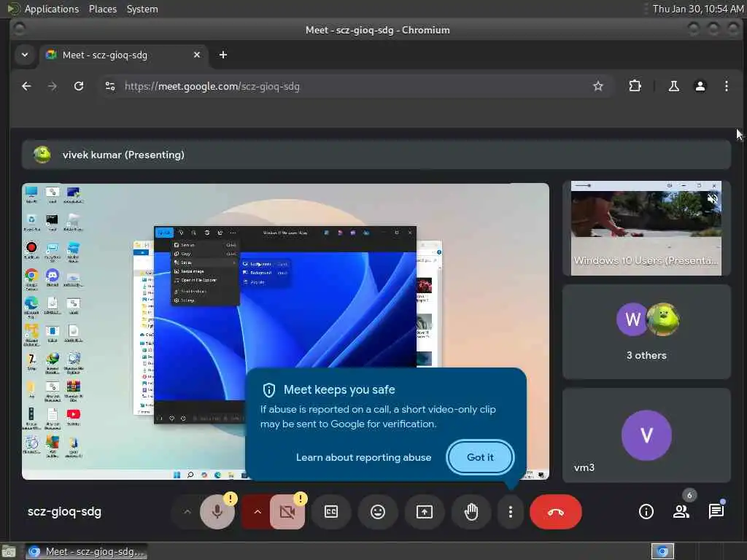Leave the call with red hang-up button
Screen dimensions: 747x560
[555, 512]
